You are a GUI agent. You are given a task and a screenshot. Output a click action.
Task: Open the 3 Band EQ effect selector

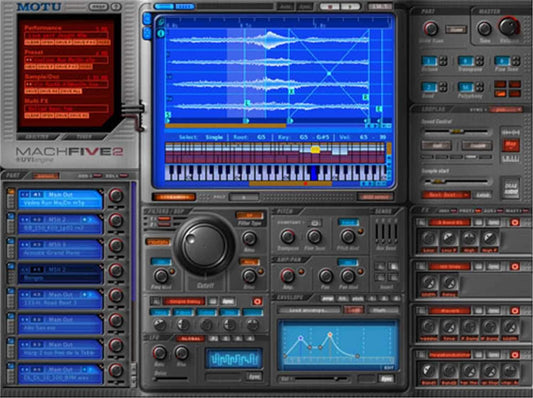[x=449, y=222]
